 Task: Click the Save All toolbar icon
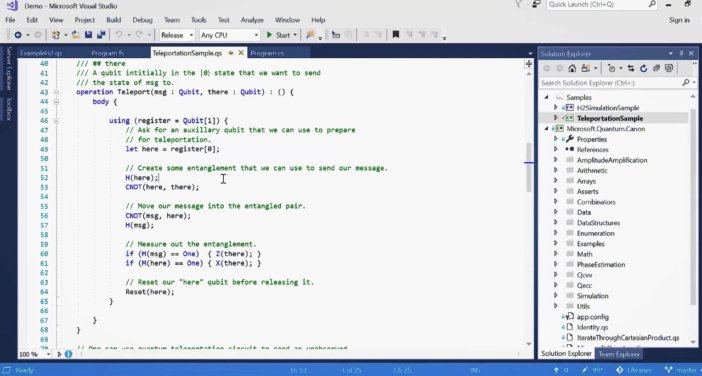101,35
